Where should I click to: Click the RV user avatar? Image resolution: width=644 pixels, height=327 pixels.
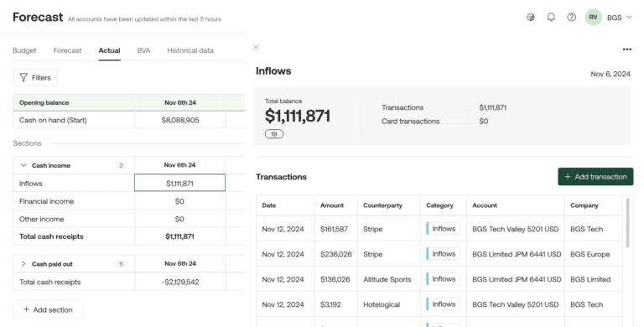point(593,18)
